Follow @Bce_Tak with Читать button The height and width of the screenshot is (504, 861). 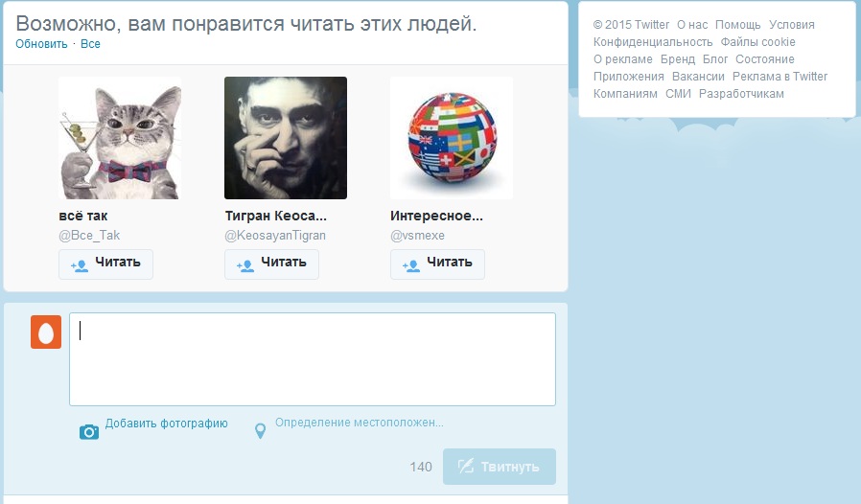coord(106,264)
